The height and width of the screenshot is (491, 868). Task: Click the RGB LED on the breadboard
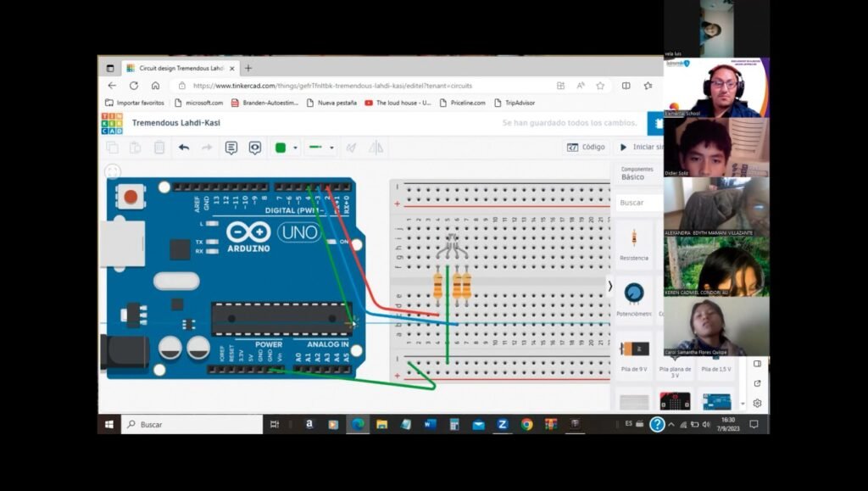453,246
